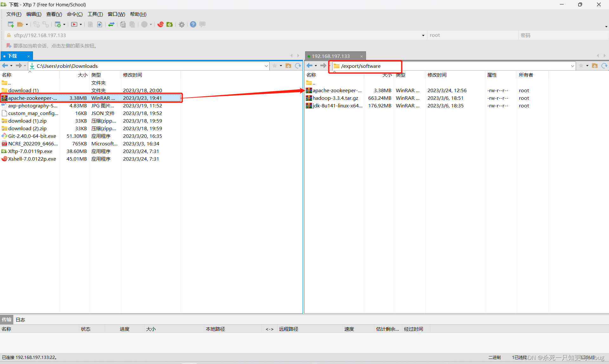
Task: Click the Copy documents toolbar icon
Action: pyautogui.click(x=123, y=24)
